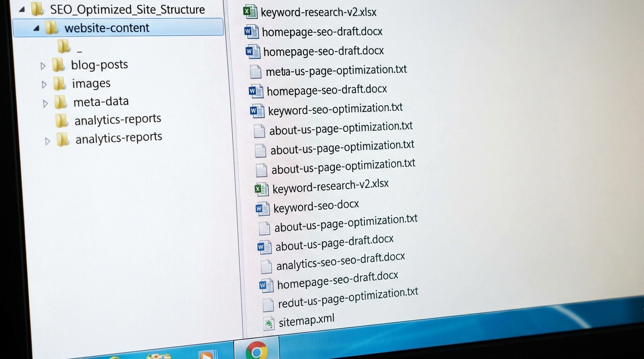
Task: Expand the analytics-reports folder arrow
Action: tap(47, 141)
